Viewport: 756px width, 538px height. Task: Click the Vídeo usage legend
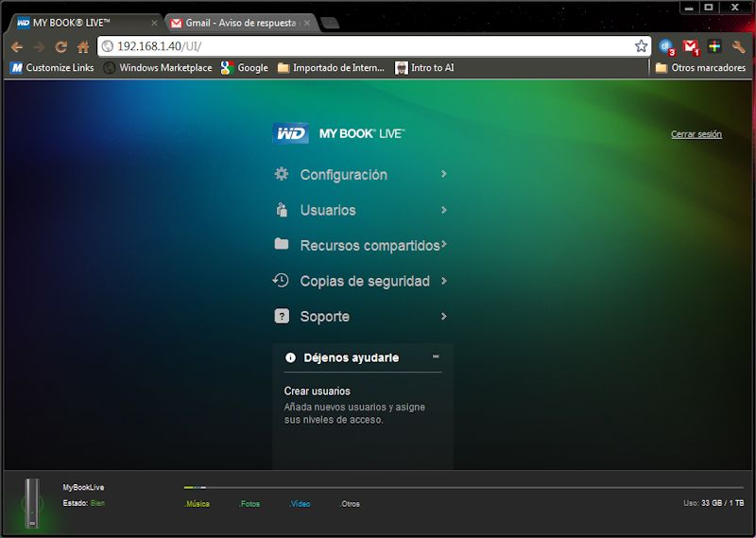pos(300,504)
